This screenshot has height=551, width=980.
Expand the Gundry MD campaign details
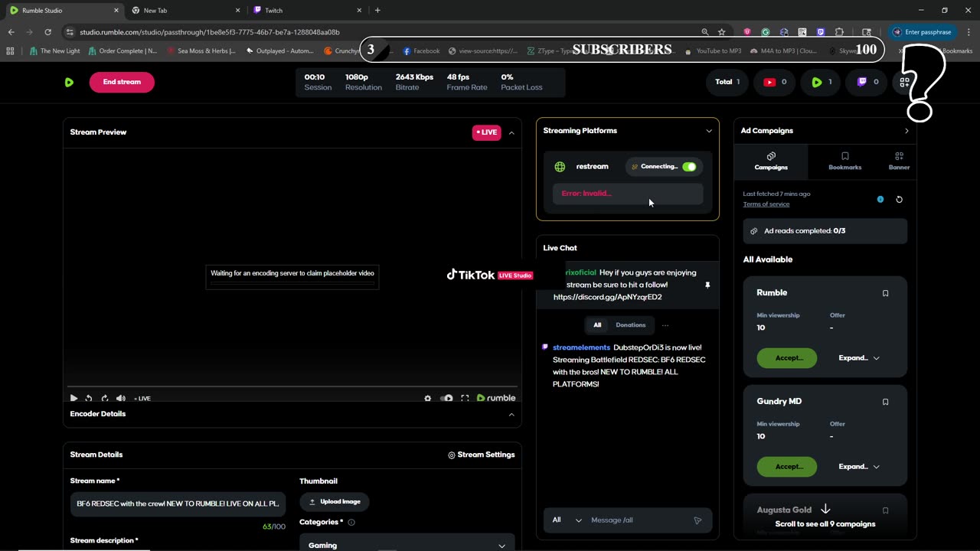pyautogui.click(x=859, y=467)
